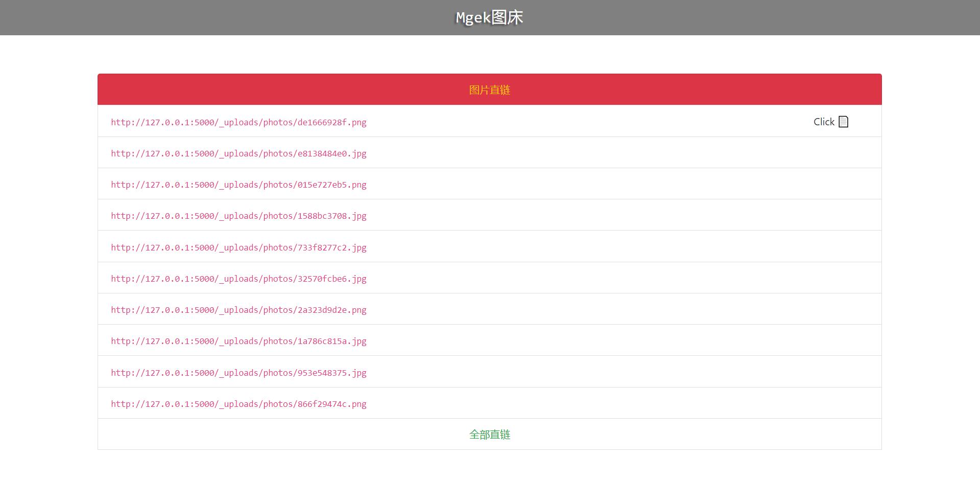Select the 953e548375.jpg image link

pos(238,373)
